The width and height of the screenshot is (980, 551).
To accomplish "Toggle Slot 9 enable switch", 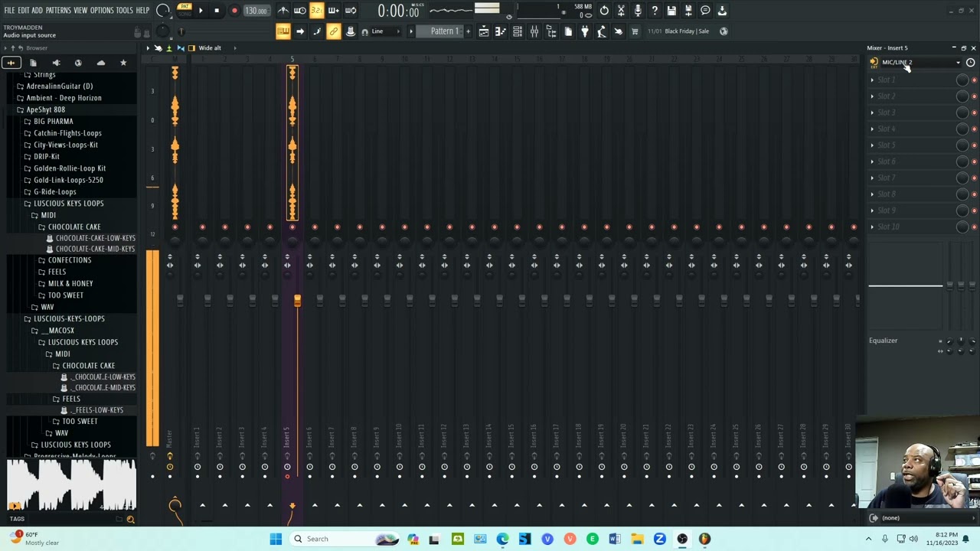I will (x=974, y=210).
